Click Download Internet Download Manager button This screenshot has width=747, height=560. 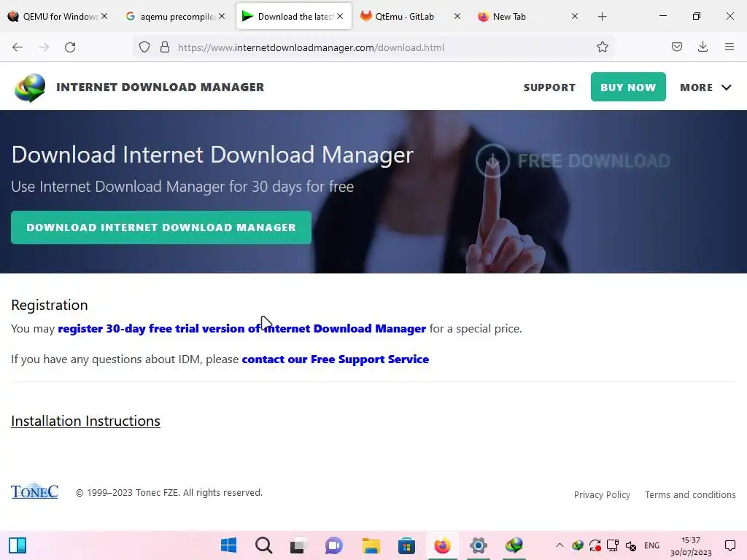pyautogui.click(x=161, y=227)
